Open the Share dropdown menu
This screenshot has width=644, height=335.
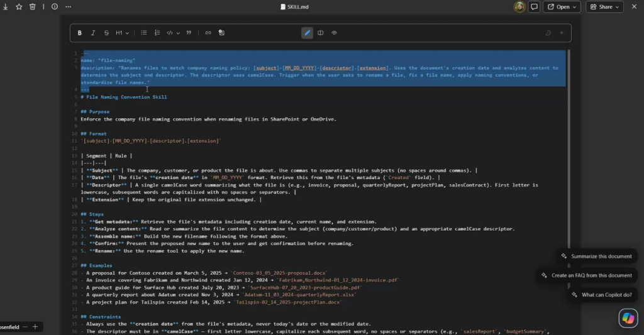pyautogui.click(x=604, y=7)
